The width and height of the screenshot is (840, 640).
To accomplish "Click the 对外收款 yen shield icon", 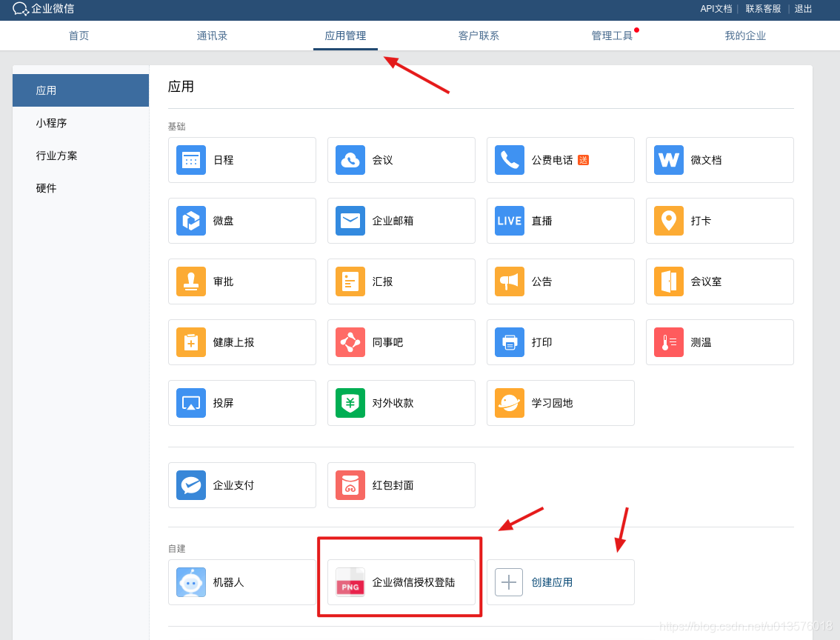I will click(350, 403).
